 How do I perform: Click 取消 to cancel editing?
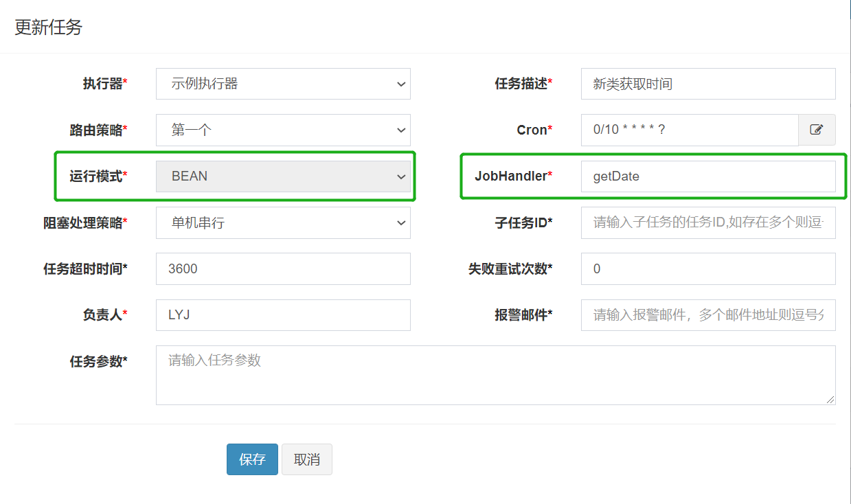pos(306,459)
